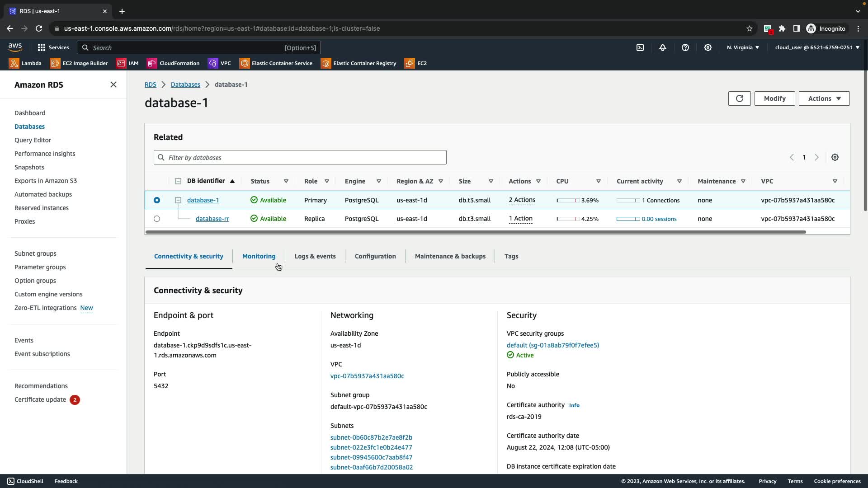
Task: Click the help question mark icon
Action: click(x=685, y=47)
